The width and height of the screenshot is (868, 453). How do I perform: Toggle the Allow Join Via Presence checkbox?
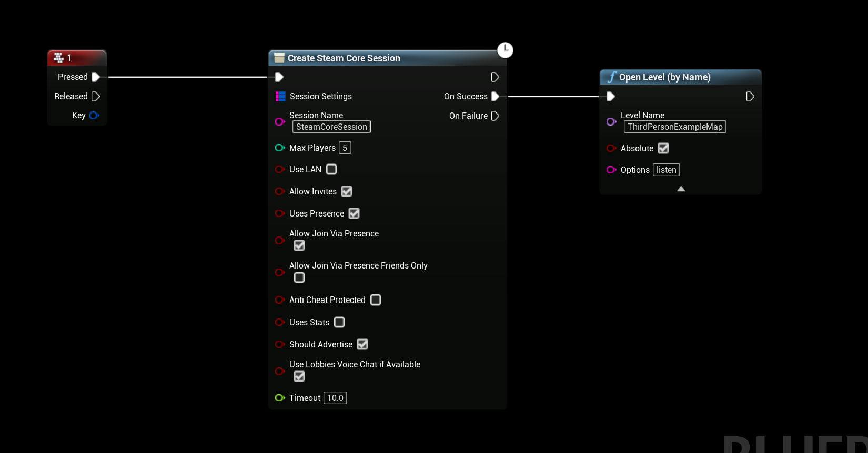299,246
